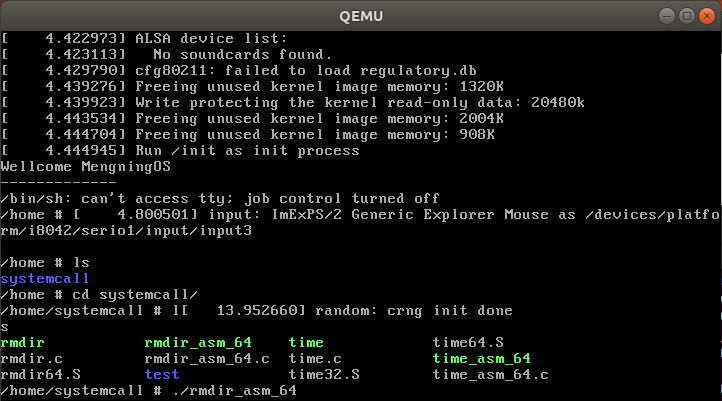The image size is (722, 401).
Task: Click the time_asm_64.c file entry
Action: tap(490, 375)
